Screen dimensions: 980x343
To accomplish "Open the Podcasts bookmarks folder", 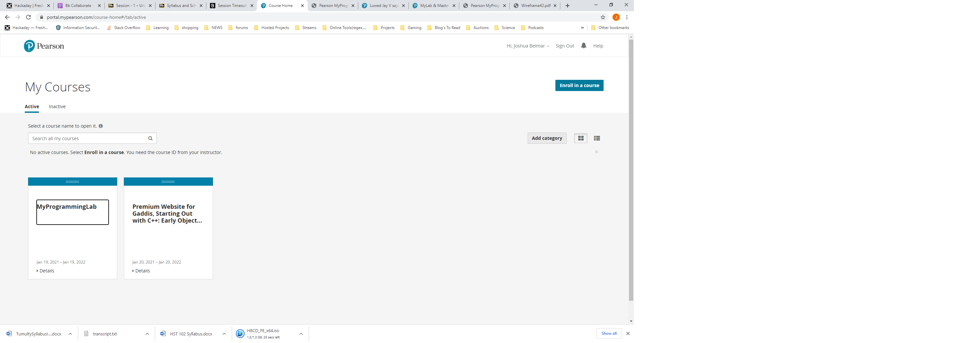I will point(532,28).
